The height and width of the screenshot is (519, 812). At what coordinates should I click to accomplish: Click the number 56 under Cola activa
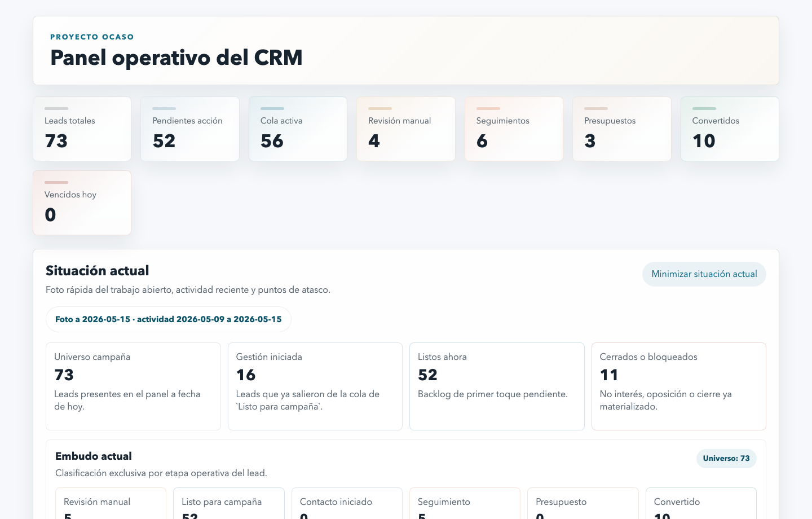click(x=272, y=141)
